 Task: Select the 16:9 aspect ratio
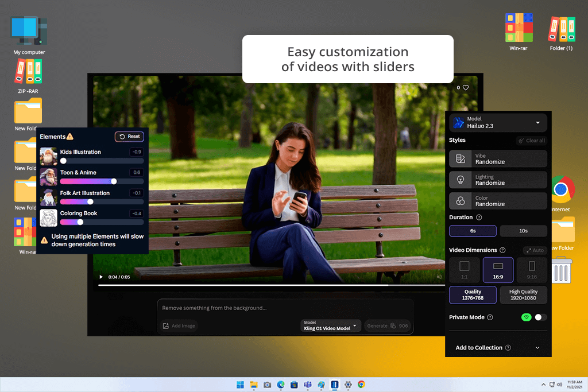[498, 270]
